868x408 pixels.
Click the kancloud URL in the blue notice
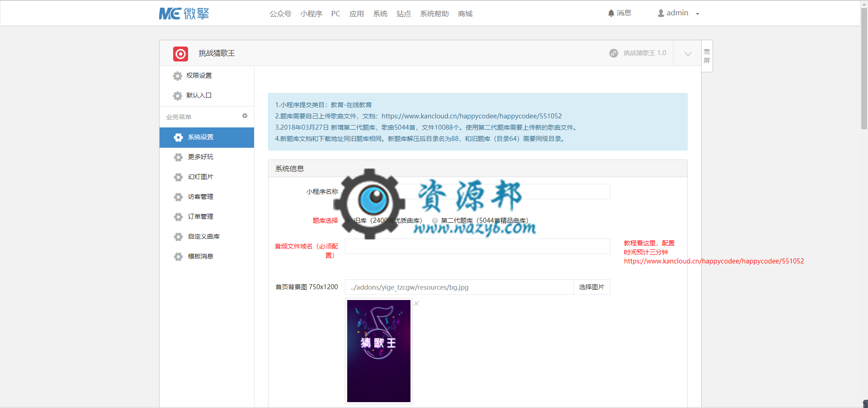(472, 116)
